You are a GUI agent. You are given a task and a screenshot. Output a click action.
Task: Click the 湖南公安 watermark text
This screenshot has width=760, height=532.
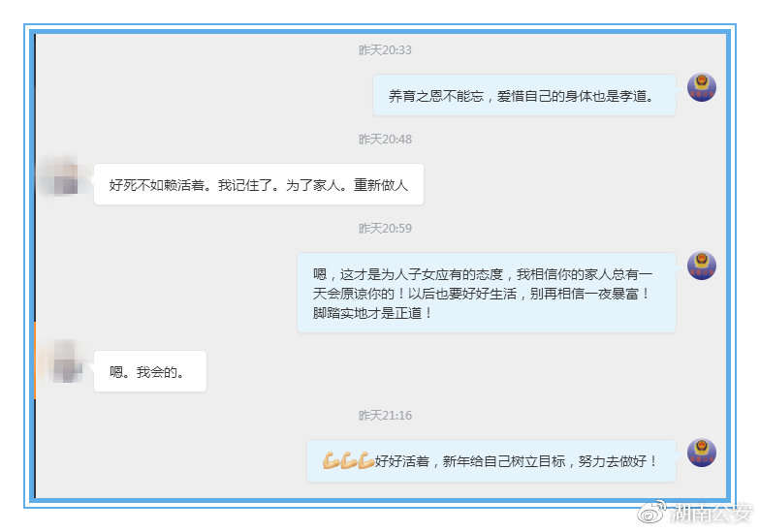click(712, 514)
